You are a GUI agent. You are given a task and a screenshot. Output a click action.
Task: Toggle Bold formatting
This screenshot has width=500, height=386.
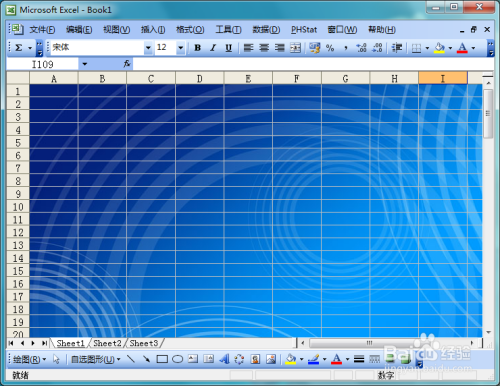click(x=197, y=48)
